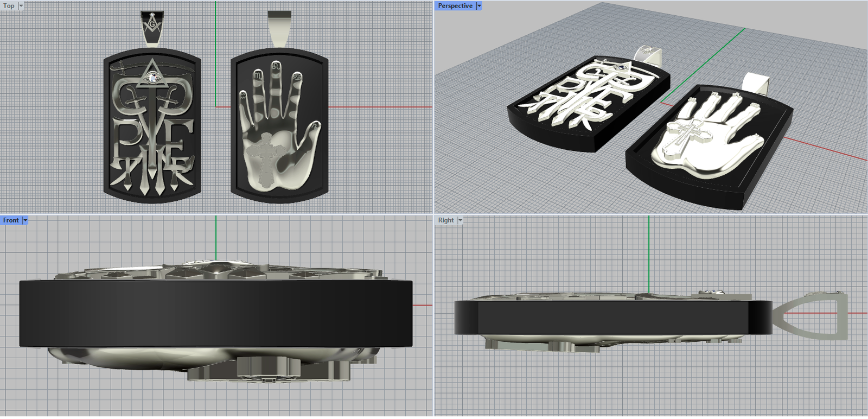This screenshot has width=868, height=419.
Task: Select the Masonic emblem bail in Top view
Action: coord(152,27)
